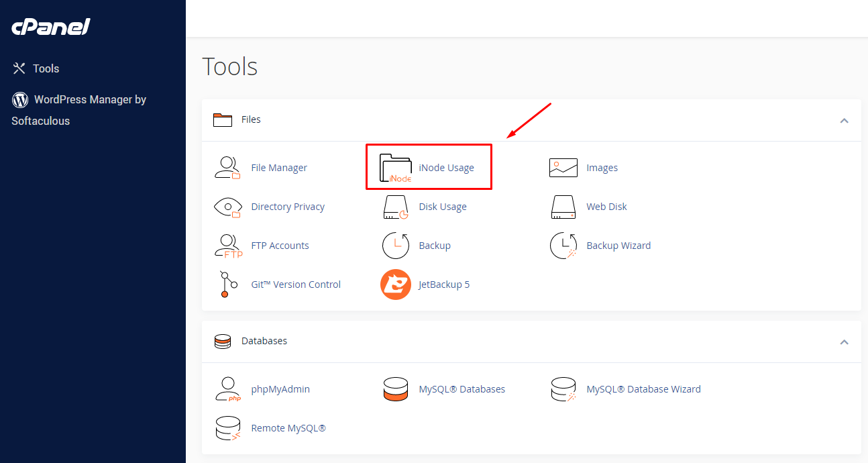The width and height of the screenshot is (868, 463).
Task: Click the Backup clock icon
Action: tap(395, 246)
